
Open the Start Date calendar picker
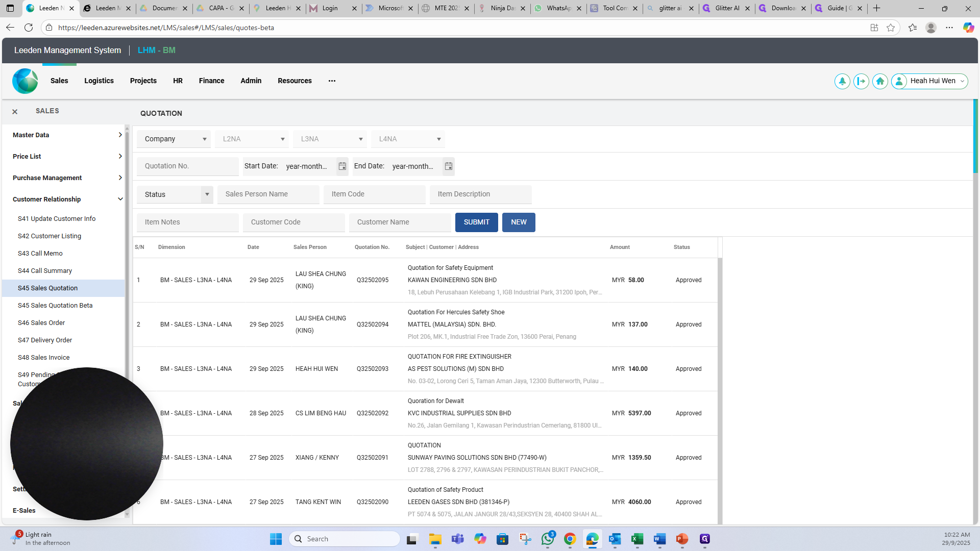point(342,166)
